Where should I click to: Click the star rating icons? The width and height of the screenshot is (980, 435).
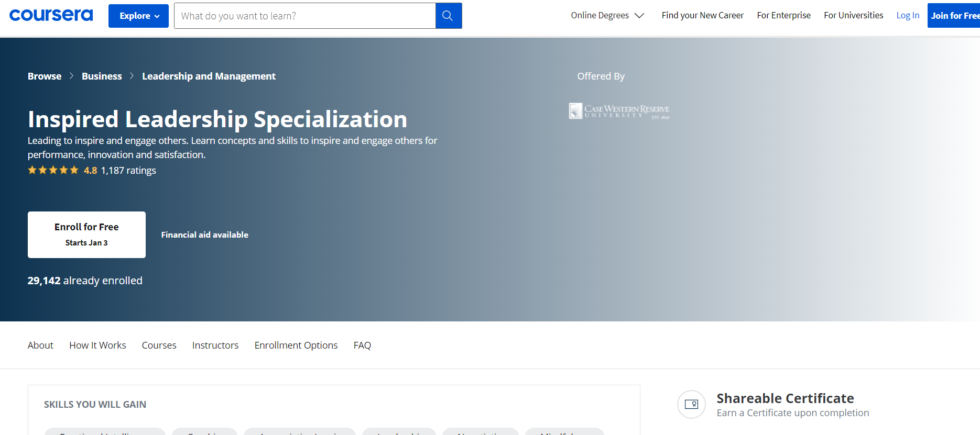[x=53, y=170]
